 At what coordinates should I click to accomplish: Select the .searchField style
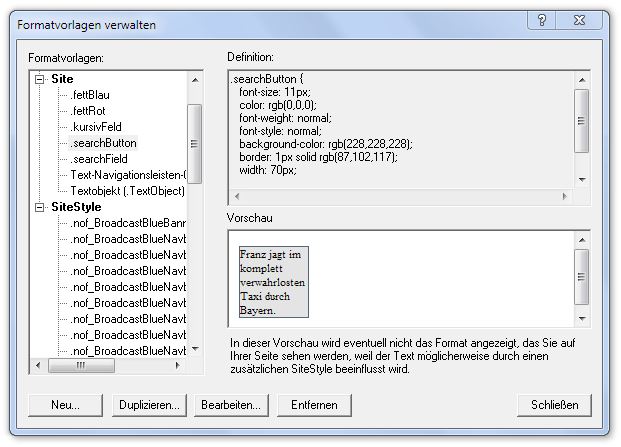(x=100, y=159)
